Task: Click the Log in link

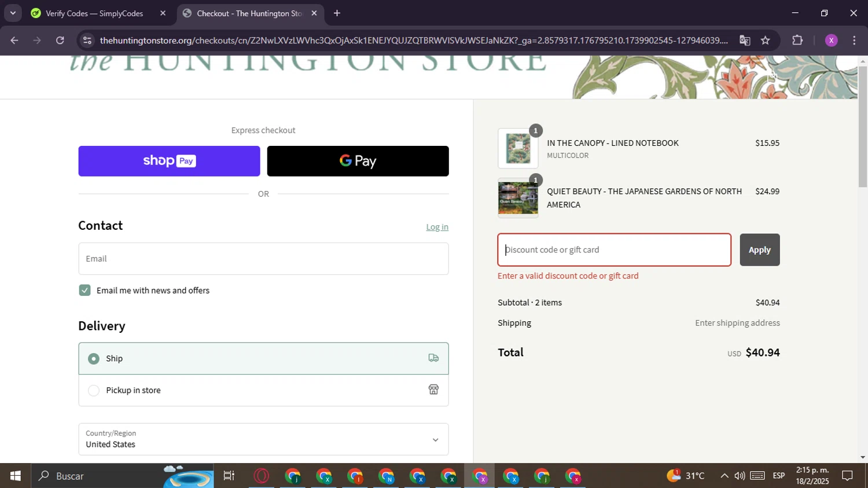Action: (x=437, y=227)
